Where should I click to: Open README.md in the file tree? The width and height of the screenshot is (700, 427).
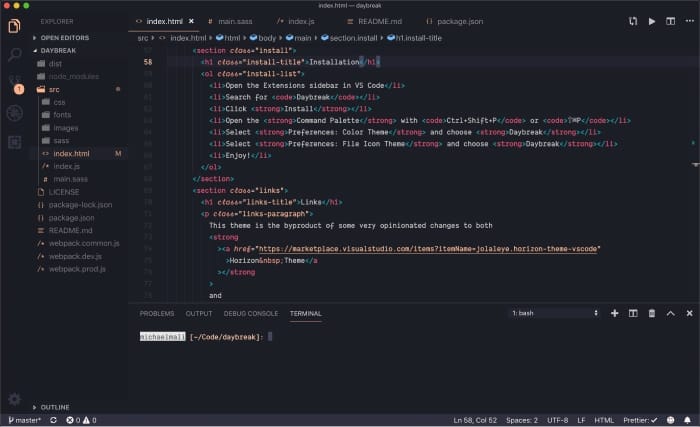click(70, 230)
